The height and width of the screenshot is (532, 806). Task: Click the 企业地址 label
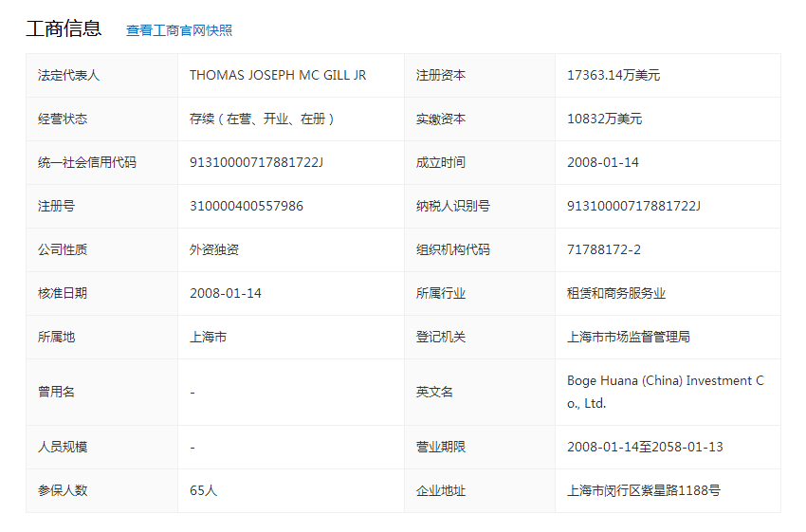tap(441, 491)
